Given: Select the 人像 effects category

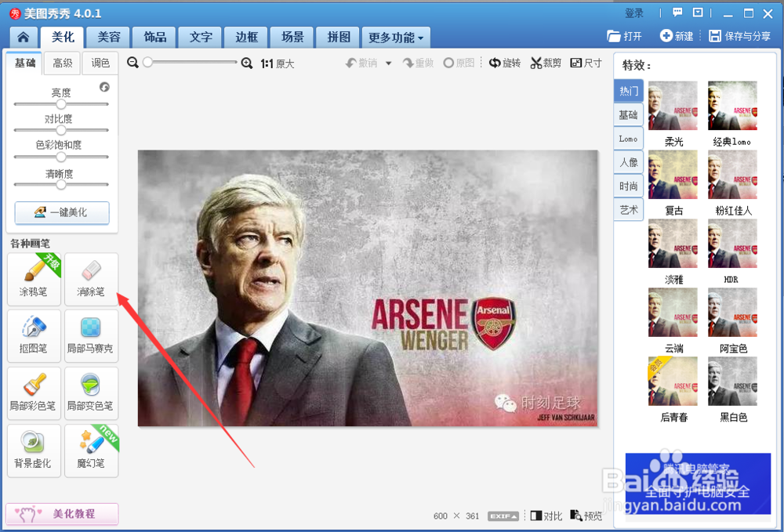Looking at the screenshot, I should coord(629,162).
